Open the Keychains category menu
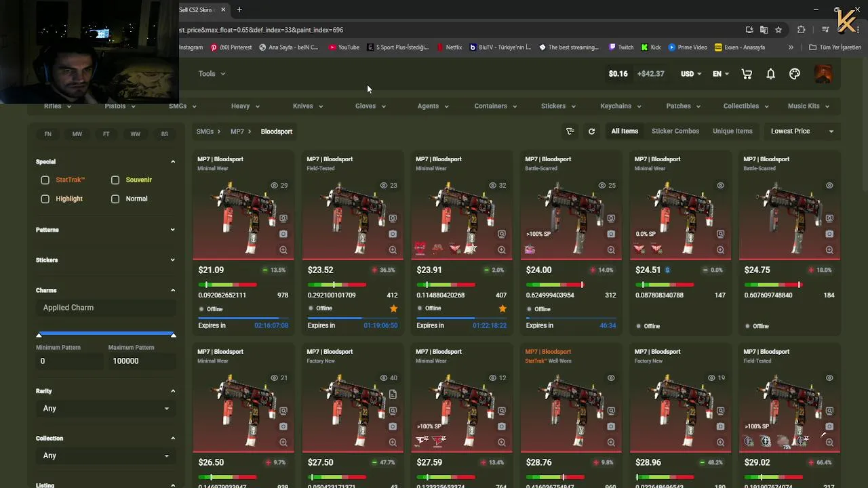Image resolution: width=868 pixels, height=488 pixels. (x=620, y=106)
